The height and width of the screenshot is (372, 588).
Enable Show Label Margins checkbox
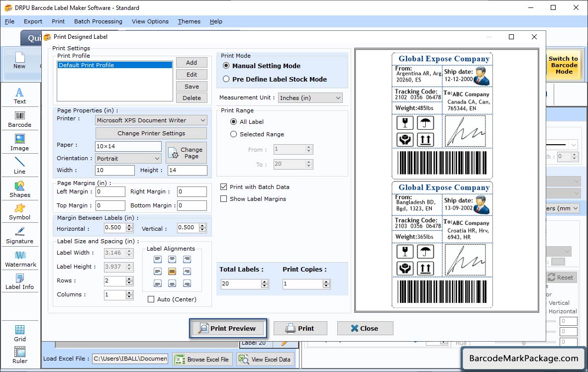223,199
